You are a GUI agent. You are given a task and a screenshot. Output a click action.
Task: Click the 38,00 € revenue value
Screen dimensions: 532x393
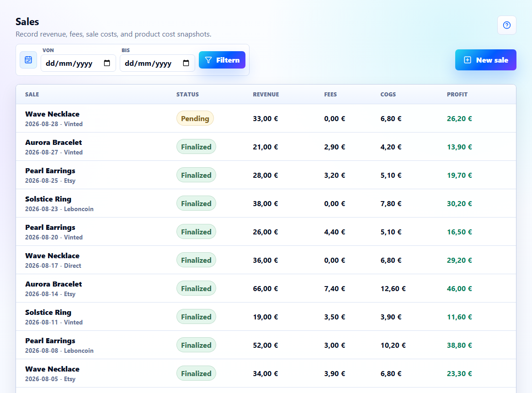coord(266,204)
